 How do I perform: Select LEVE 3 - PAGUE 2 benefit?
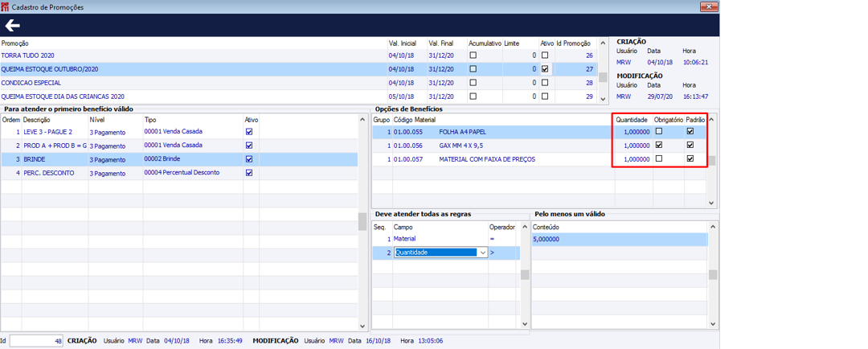click(x=179, y=133)
